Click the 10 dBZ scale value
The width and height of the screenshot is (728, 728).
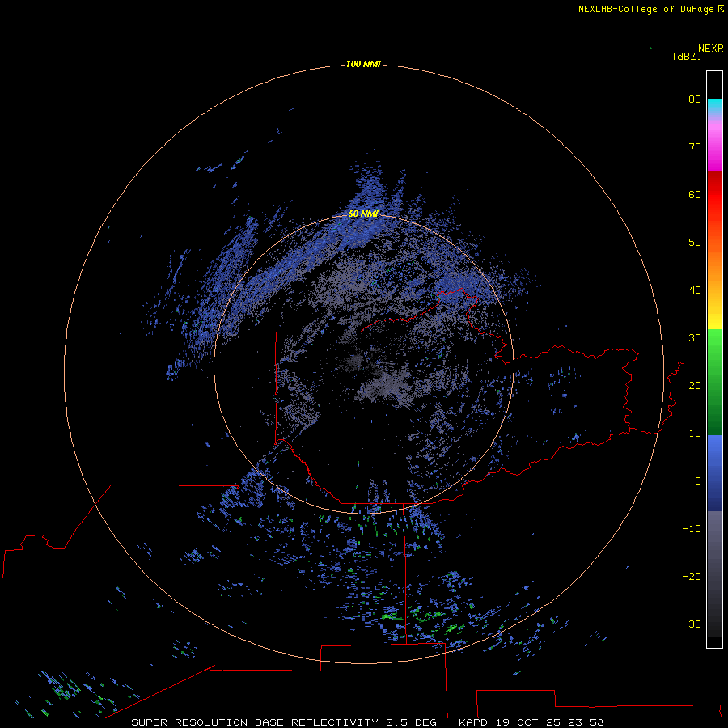[695, 434]
